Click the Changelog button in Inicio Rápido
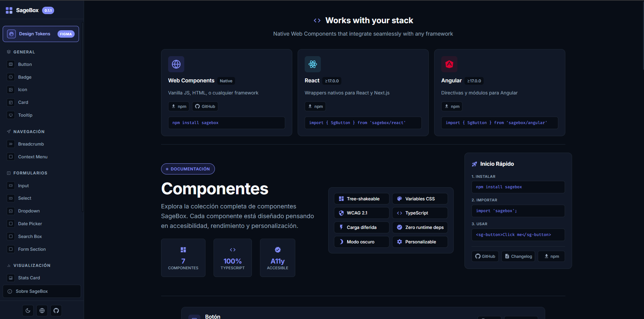Screen dimensions: 644x319 coord(518,256)
